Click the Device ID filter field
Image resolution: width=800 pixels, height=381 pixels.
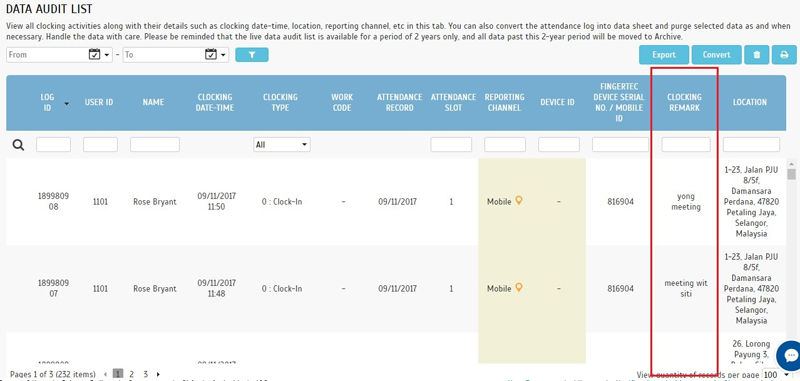[559, 145]
